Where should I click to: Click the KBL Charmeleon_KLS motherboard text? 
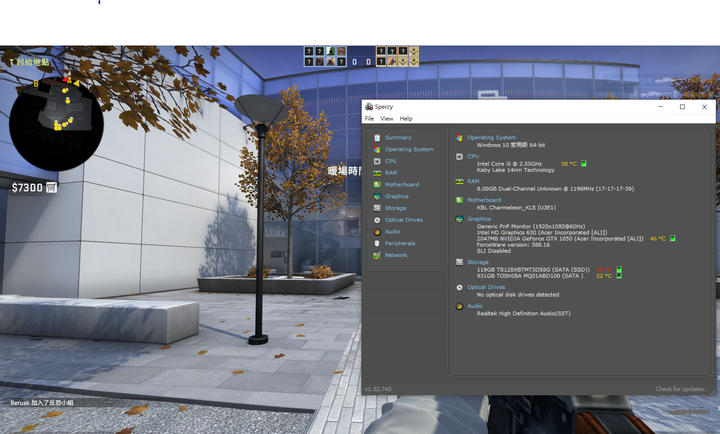[516, 208]
